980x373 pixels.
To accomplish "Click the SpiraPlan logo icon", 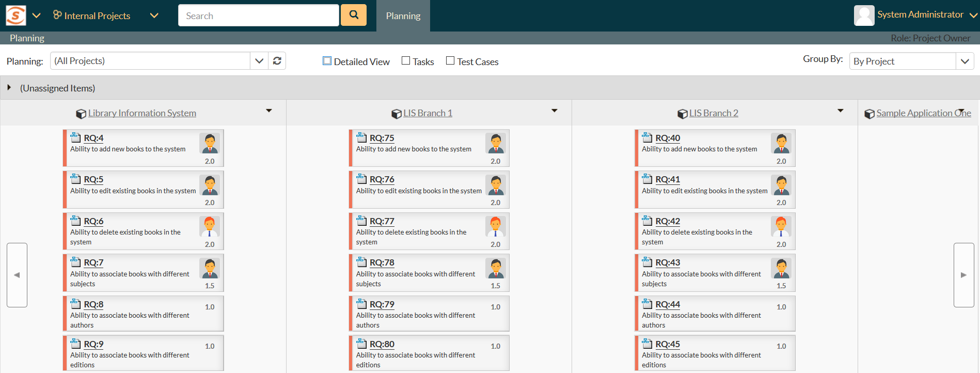I will (15, 15).
